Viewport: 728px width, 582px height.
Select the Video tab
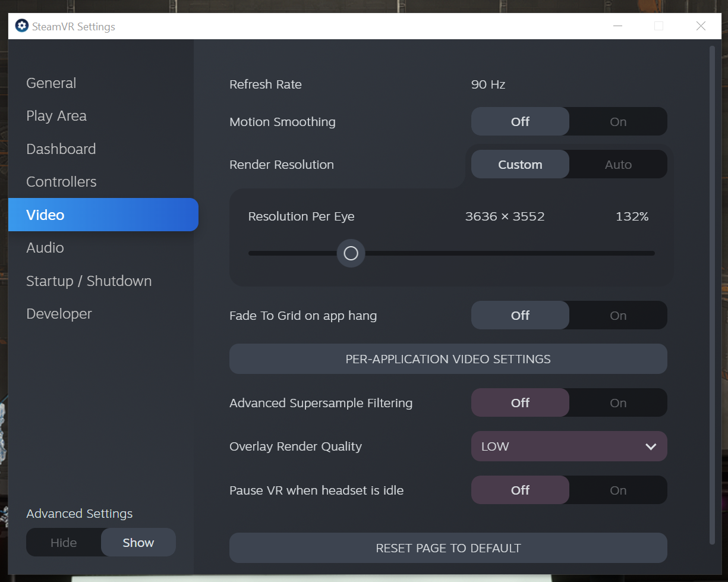coord(103,215)
